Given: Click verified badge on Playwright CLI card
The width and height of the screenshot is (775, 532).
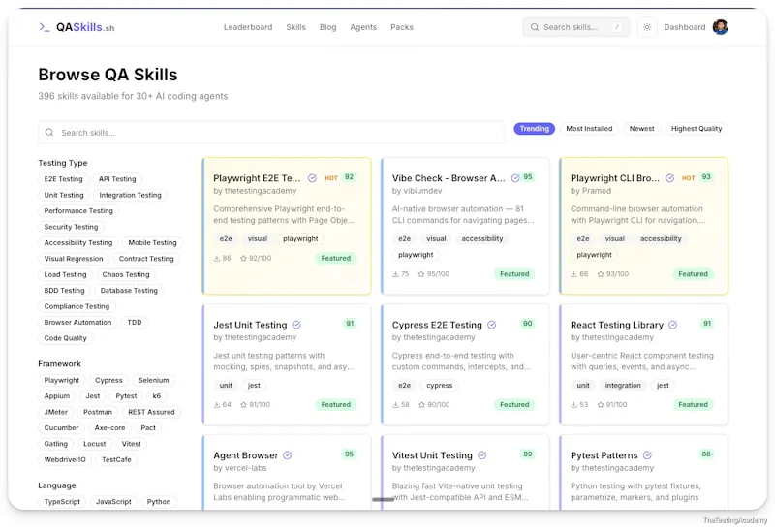Looking at the screenshot, I should pos(669,178).
